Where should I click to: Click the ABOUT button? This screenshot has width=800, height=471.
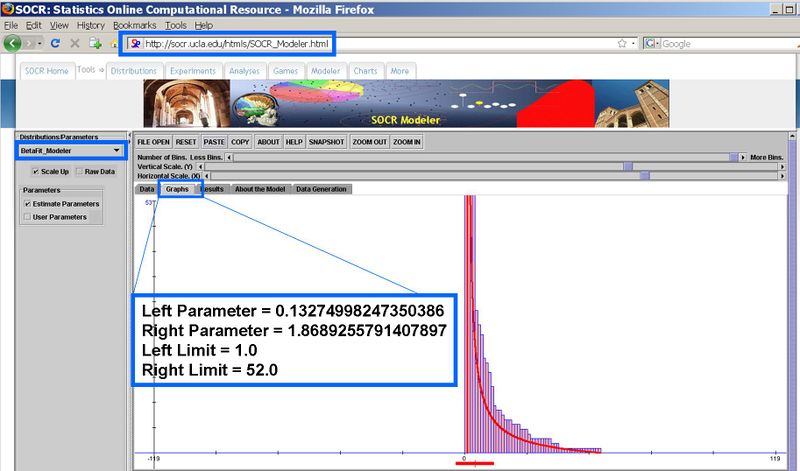(268, 142)
